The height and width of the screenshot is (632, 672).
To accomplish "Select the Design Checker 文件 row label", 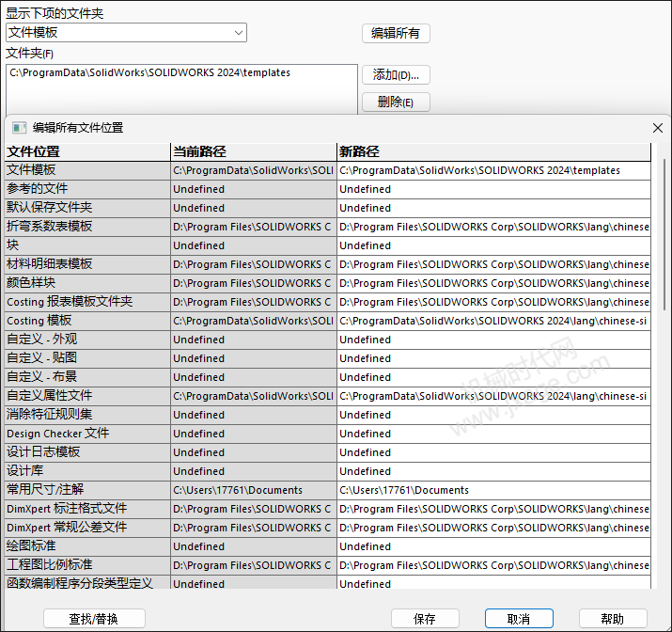I will tap(87, 434).
